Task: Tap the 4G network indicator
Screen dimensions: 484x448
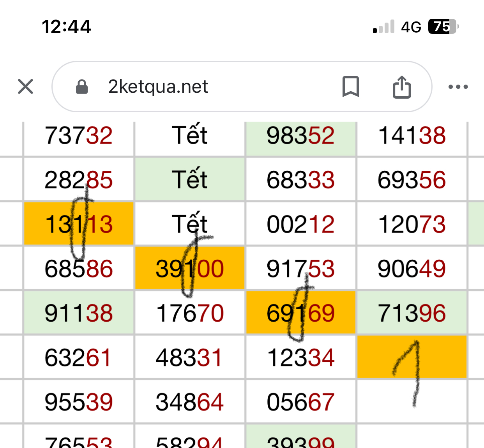Action: 411,27
